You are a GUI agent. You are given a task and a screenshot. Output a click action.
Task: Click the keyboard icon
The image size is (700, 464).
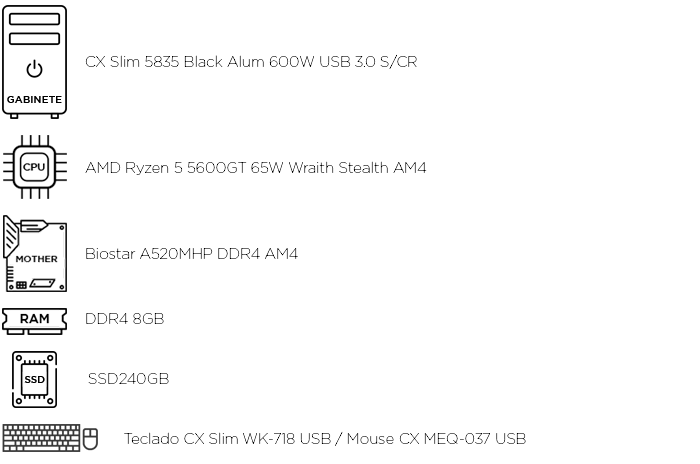click(41, 438)
